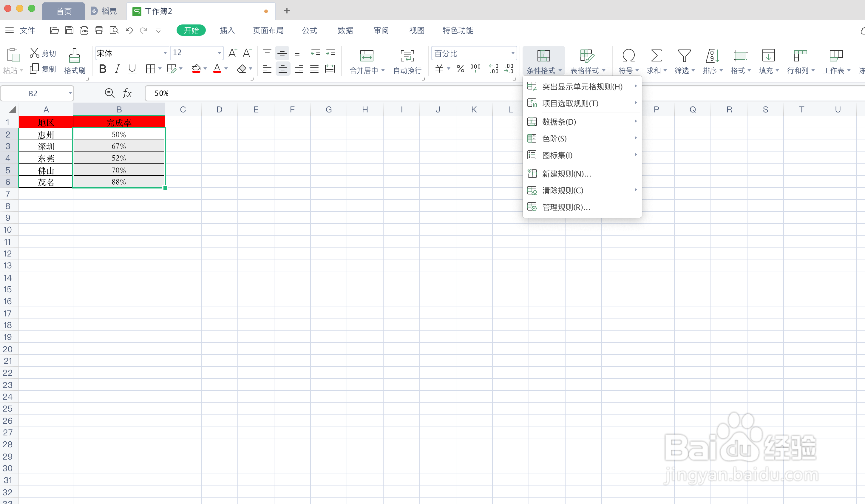The height and width of the screenshot is (504, 865).
Task: Toggle align left
Action: tap(267, 69)
